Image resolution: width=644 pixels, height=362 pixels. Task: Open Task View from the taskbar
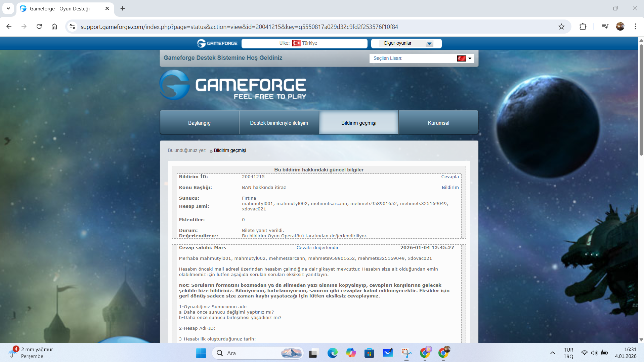[313, 353]
